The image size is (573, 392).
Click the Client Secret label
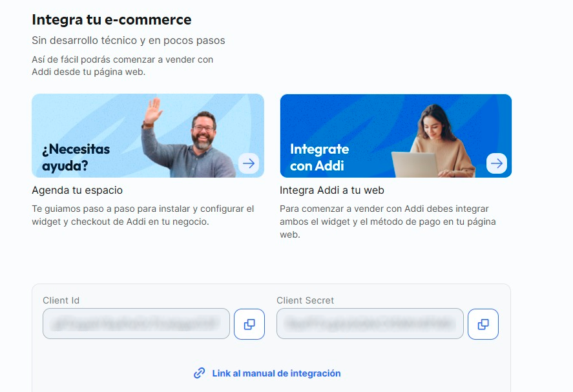pyautogui.click(x=306, y=300)
